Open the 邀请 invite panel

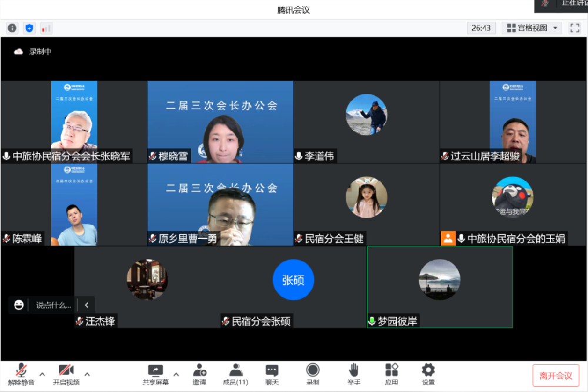coord(199,374)
